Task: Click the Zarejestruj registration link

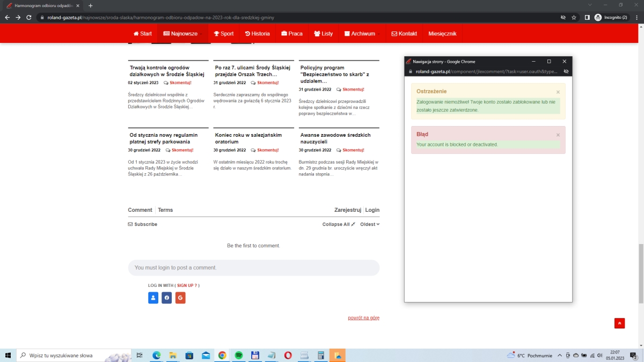Action: [x=348, y=210]
